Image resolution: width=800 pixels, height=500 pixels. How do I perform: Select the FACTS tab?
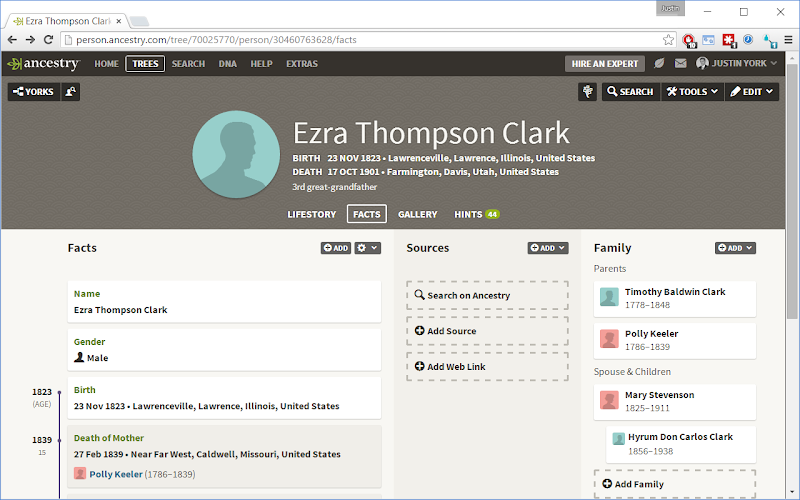pyautogui.click(x=367, y=214)
